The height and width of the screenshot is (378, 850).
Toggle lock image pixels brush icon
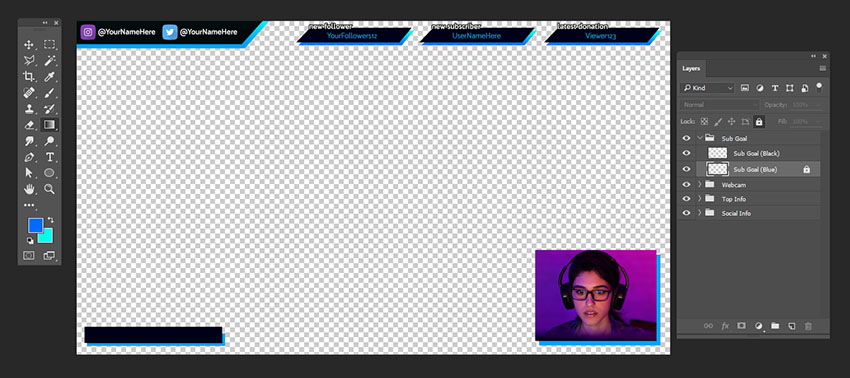pos(718,122)
